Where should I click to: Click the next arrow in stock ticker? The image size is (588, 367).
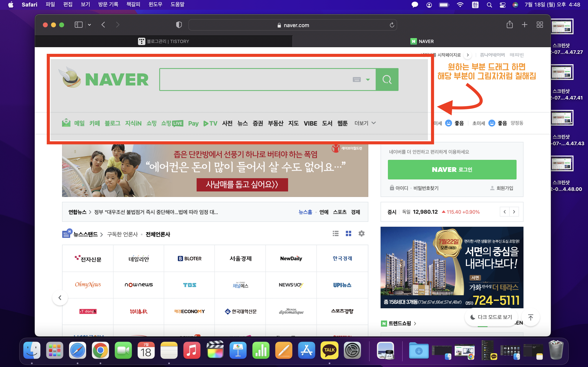[514, 212]
